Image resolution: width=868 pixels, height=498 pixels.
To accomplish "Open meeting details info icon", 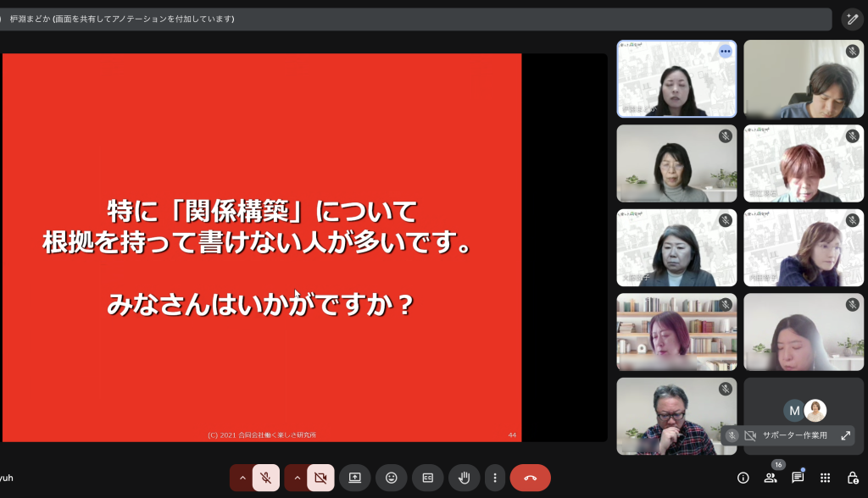I will point(743,478).
